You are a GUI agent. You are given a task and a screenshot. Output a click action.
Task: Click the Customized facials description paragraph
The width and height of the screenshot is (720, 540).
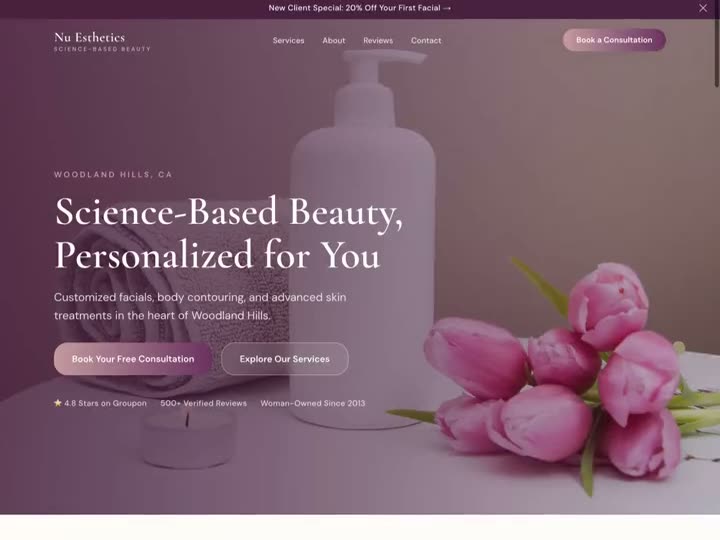click(200, 306)
